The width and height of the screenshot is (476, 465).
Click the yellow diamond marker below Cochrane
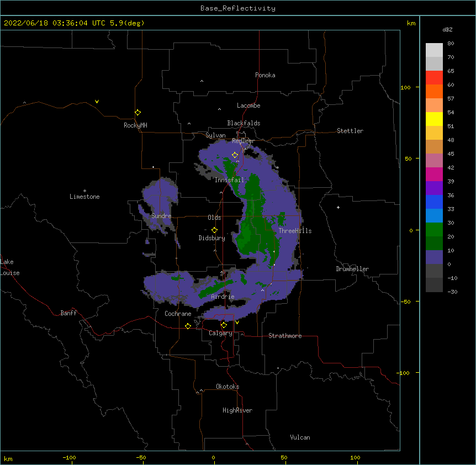pos(188,326)
